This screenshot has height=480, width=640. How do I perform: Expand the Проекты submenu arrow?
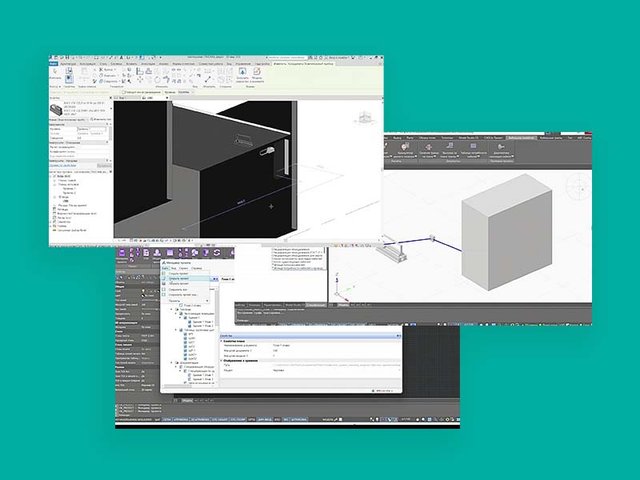(x=207, y=301)
